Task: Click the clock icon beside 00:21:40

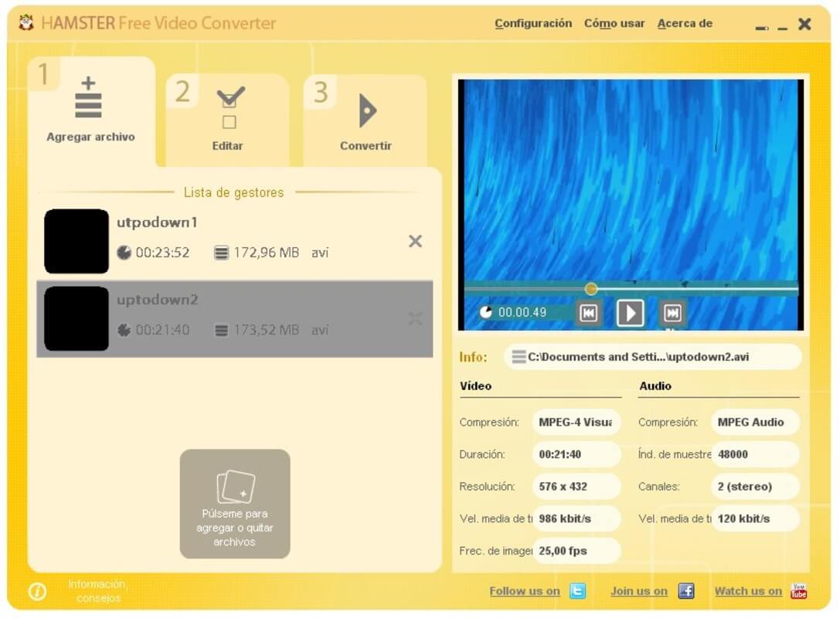Action: tap(124, 330)
